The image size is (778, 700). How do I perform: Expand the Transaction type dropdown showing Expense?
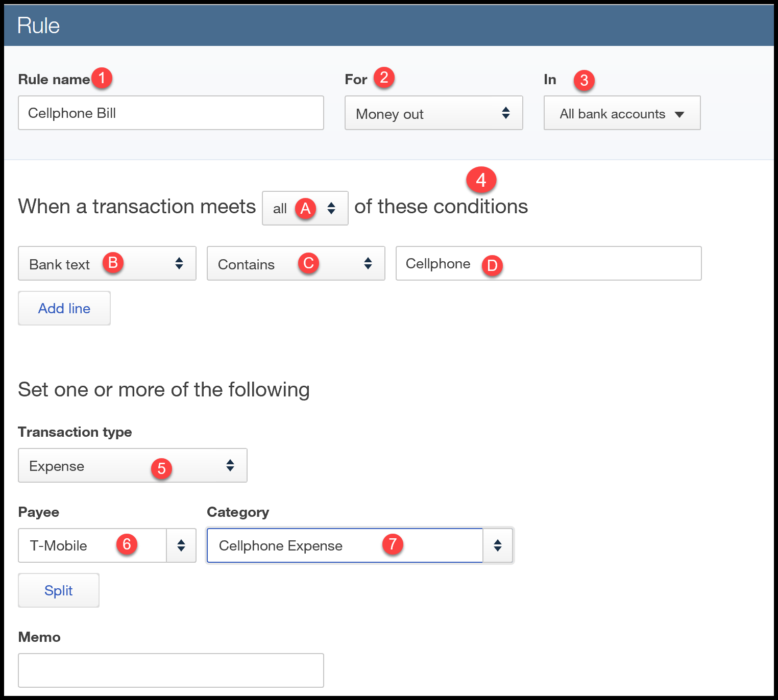132,465
